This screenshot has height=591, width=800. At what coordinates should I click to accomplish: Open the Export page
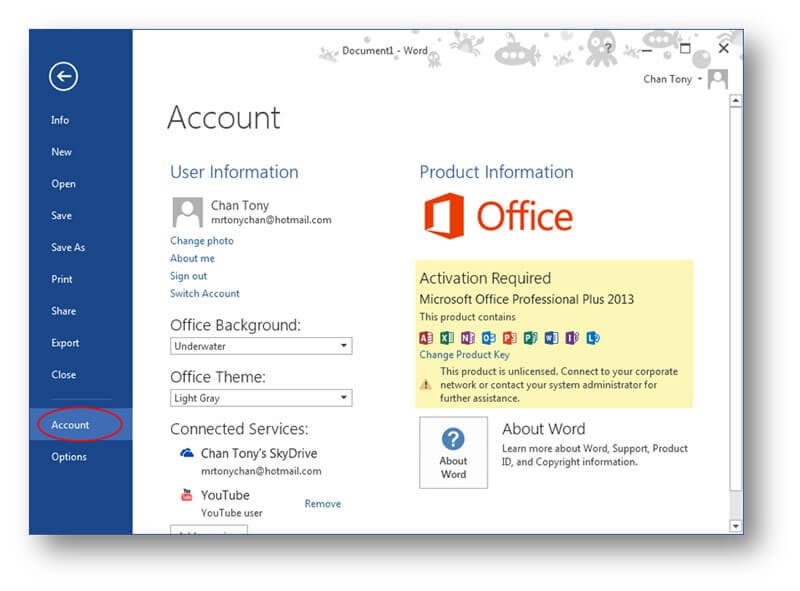tap(65, 343)
